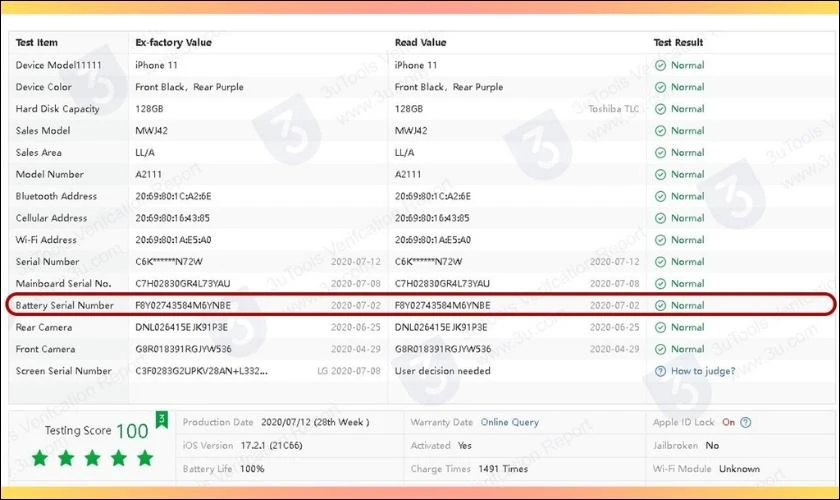Click the Activated Yes value

point(464,445)
